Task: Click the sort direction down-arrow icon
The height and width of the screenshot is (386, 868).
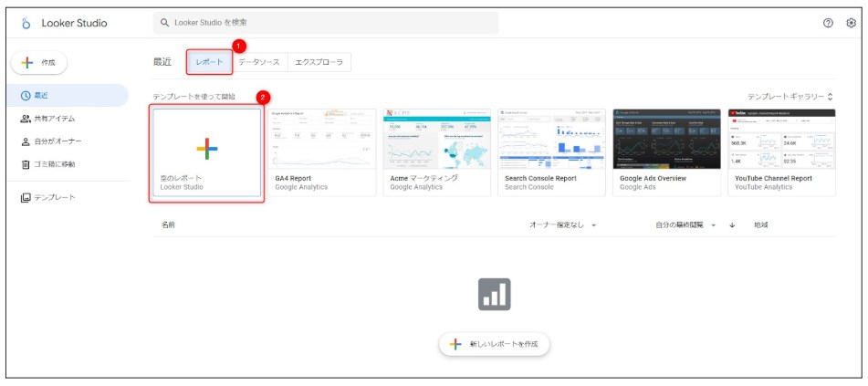Action: tap(732, 224)
